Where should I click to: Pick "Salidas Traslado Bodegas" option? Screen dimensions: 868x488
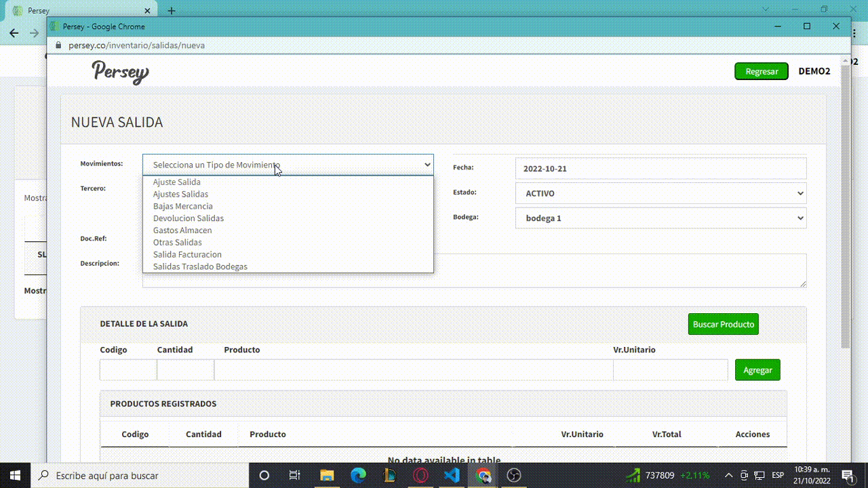coord(200,266)
